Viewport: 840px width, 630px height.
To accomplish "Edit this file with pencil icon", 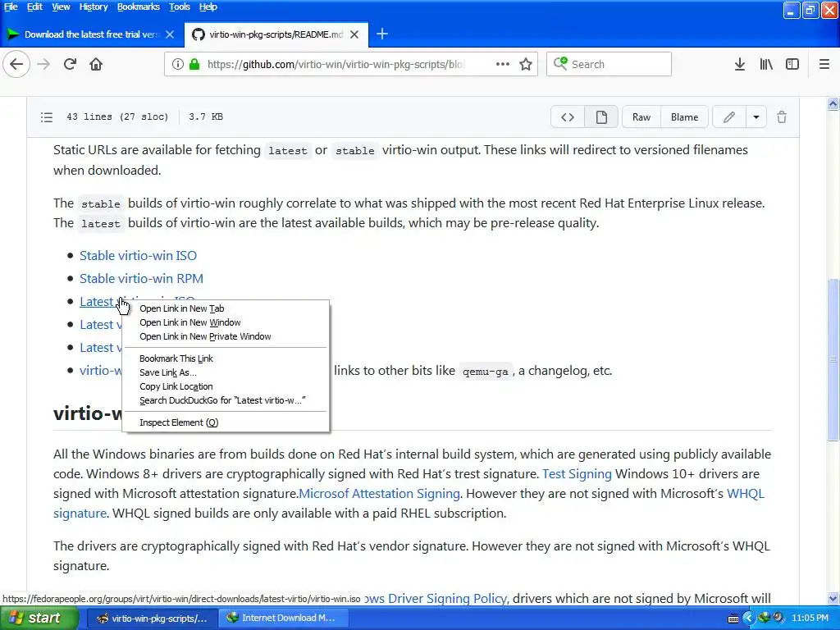I will 729,117.
